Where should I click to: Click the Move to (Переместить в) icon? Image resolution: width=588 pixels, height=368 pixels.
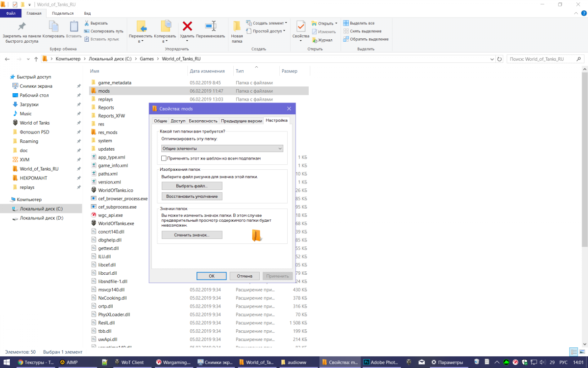coord(141,26)
